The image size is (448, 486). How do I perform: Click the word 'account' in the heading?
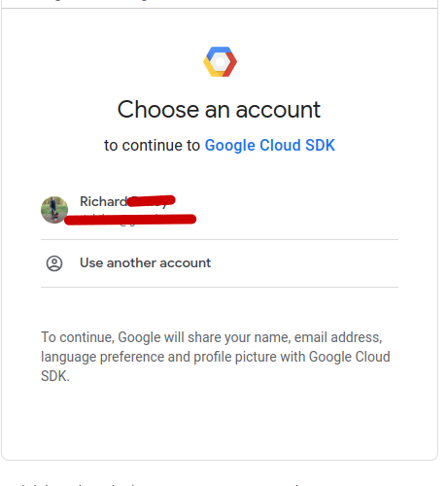pyautogui.click(x=278, y=110)
